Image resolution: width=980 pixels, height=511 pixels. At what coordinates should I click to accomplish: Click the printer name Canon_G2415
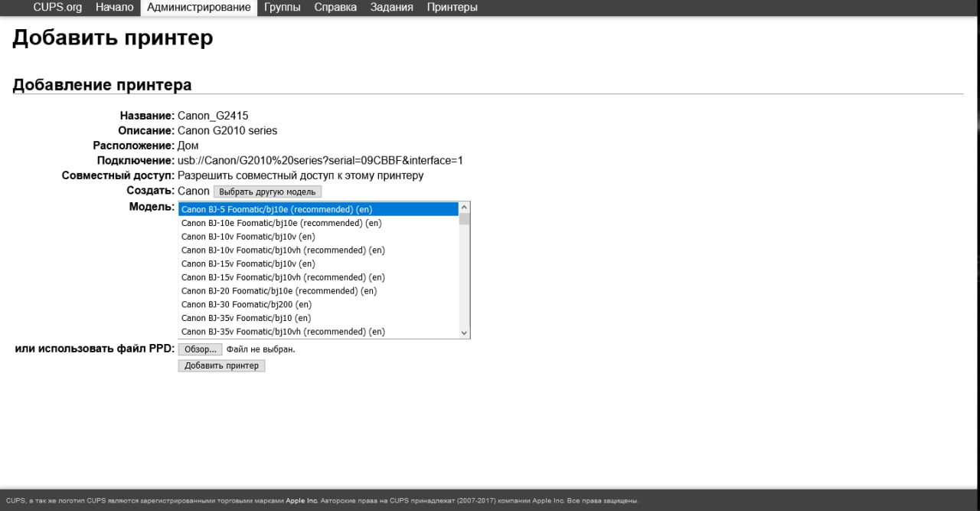pos(213,116)
